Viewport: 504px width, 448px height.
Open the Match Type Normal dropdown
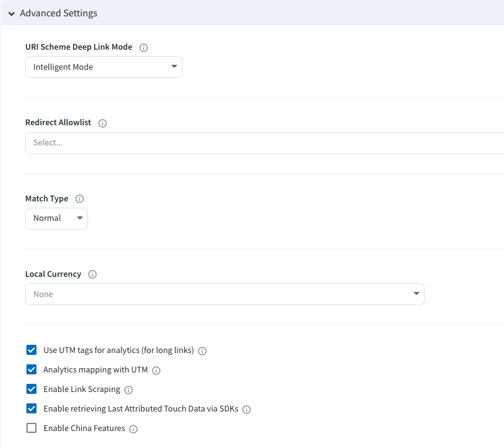(57, 218)
